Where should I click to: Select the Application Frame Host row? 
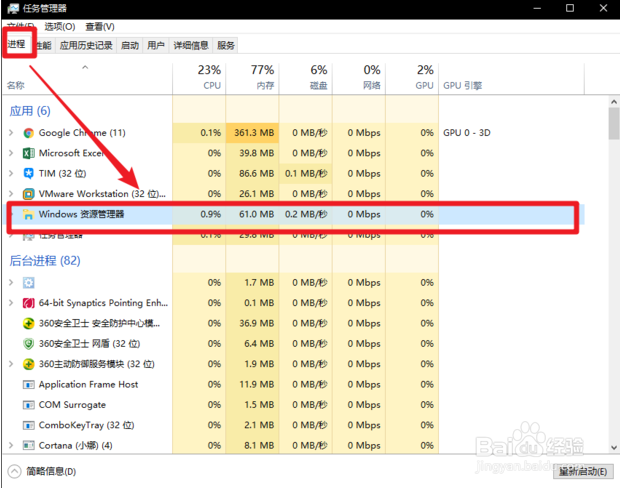coord(293,384)
